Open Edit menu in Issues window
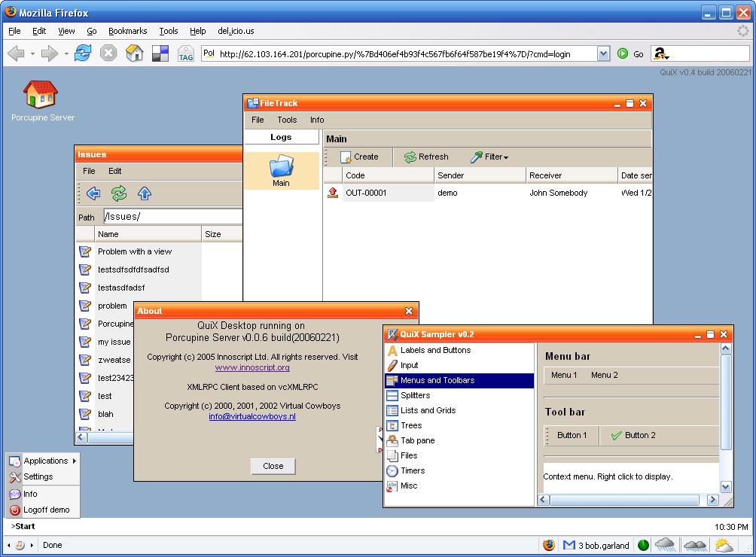Image resolution: width=756 pixels, height=557 pixels. click(x=114, y=171)
